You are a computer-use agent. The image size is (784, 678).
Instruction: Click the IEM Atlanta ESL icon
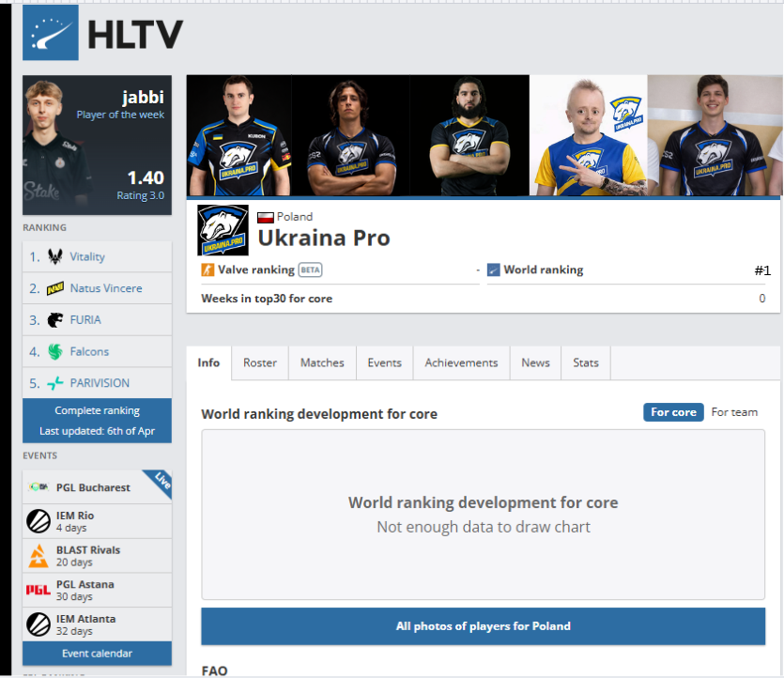(x=38, y=624)
